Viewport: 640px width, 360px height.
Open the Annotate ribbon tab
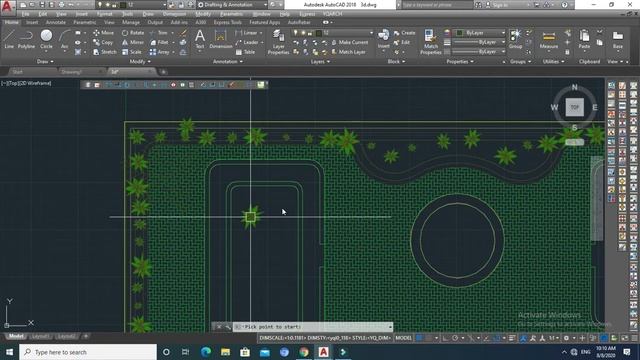click(x=56, y=22)
